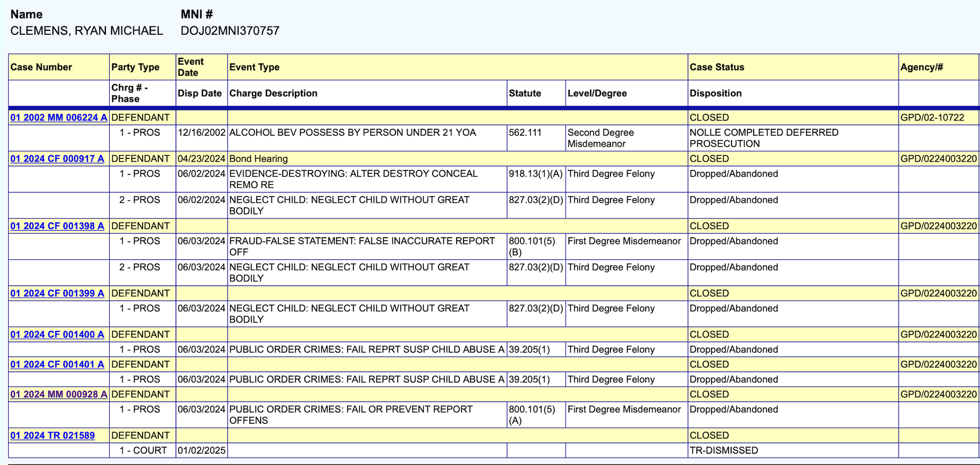The height and width of the screenshot is (465, 980).
Task: Click the Case Status column header
Action: (716, 67)
